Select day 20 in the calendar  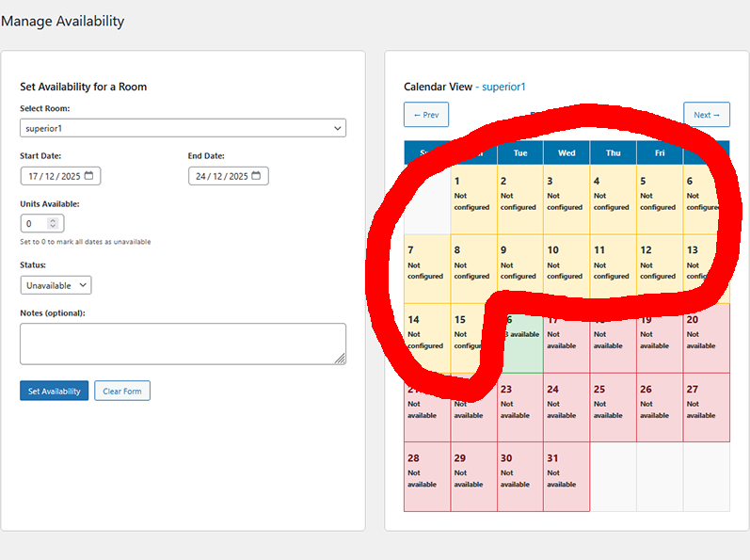pos(706,338)
